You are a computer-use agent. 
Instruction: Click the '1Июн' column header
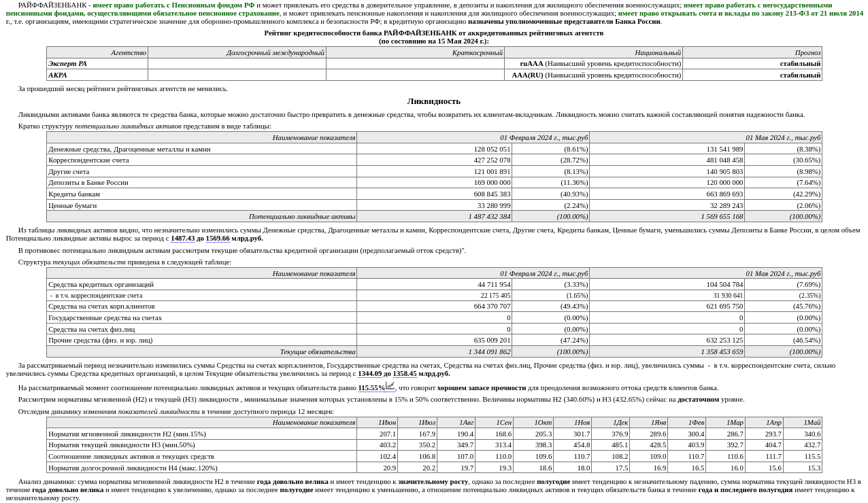378,422
